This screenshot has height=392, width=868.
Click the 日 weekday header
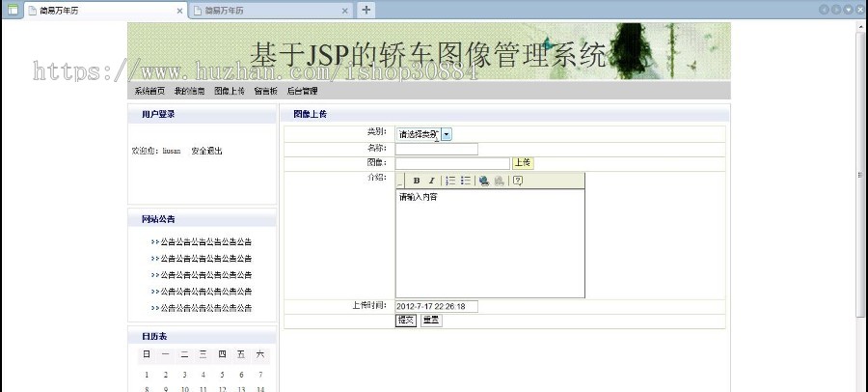point(147,354)
